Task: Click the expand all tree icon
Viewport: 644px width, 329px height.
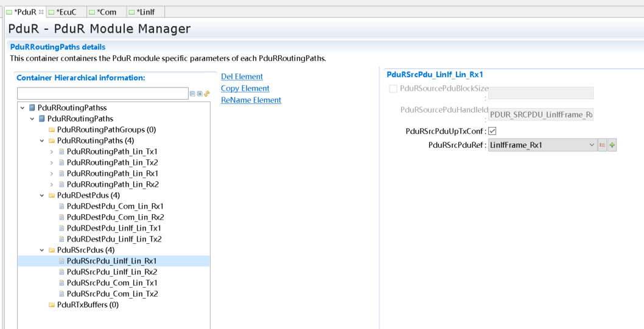Action: coord(200,94)
